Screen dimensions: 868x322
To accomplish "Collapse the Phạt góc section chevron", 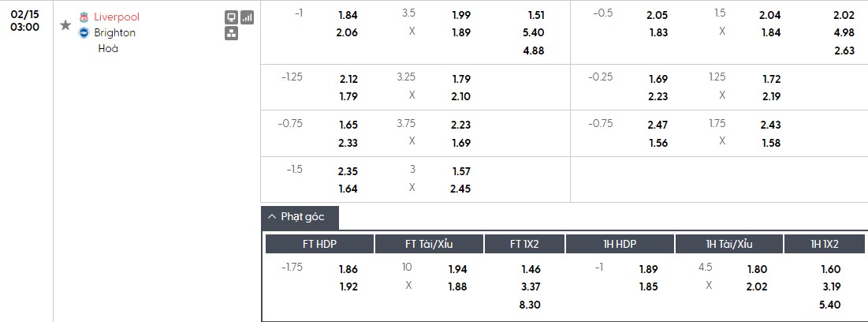I will coord(272,217).
